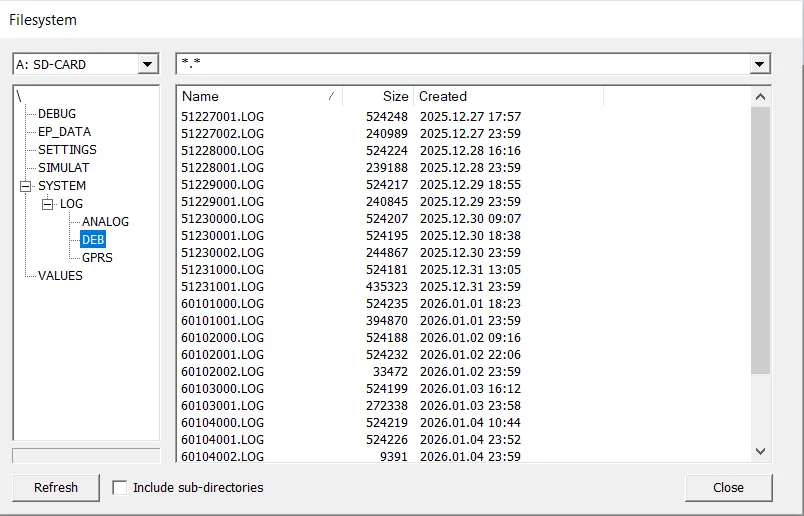Click the Refresh button
Screen dimensions: 804x516
pyautogui.click(x=56, y=487)
